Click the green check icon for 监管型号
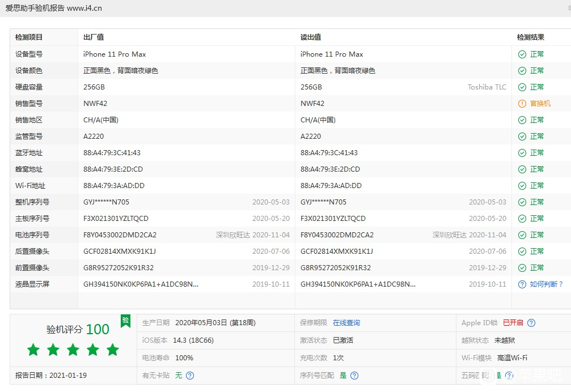Viewport: 571px width, 392px height. click(522, 137)
